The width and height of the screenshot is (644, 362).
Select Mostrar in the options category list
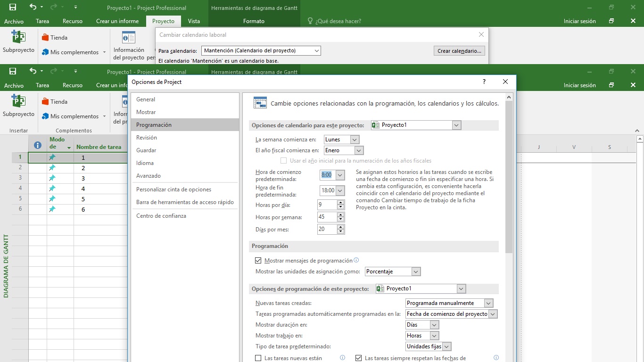point(185,112)
